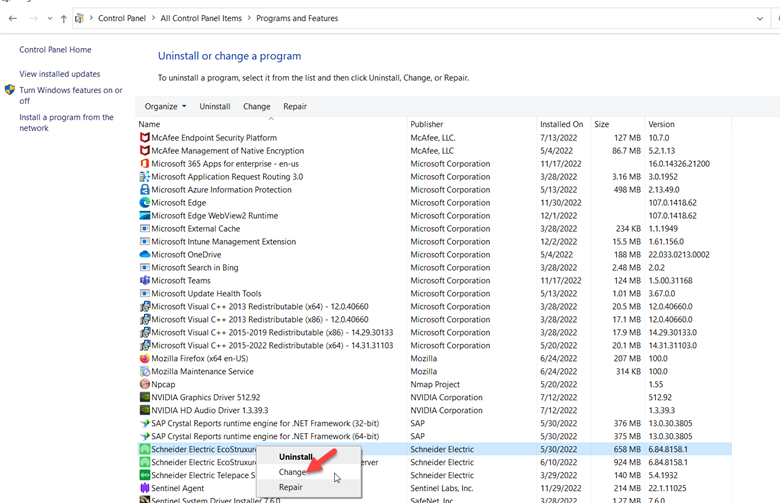Click the Microsoft Edge browser icon
The image size is (780, 503).
click(x=144, y=202)
